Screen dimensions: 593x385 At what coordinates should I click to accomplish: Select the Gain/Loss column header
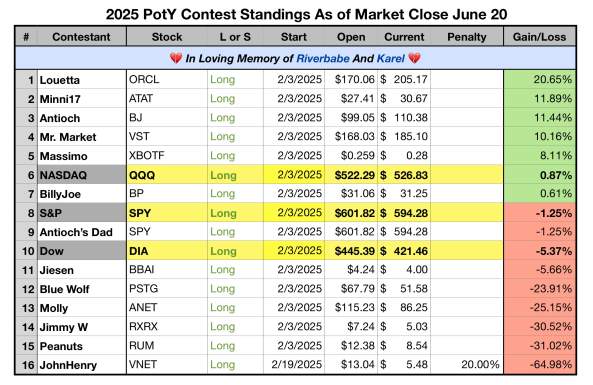tap(539, 37)
